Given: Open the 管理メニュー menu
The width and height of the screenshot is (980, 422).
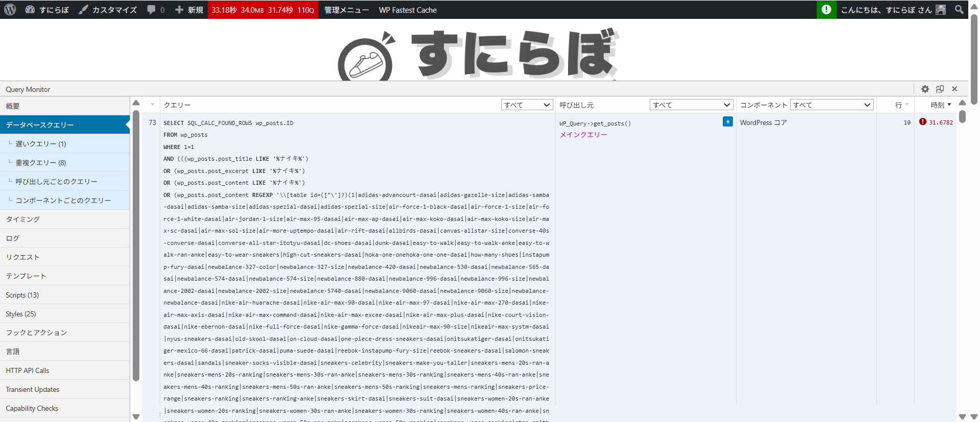Looking at the screenshot, I should click(347, 10).
